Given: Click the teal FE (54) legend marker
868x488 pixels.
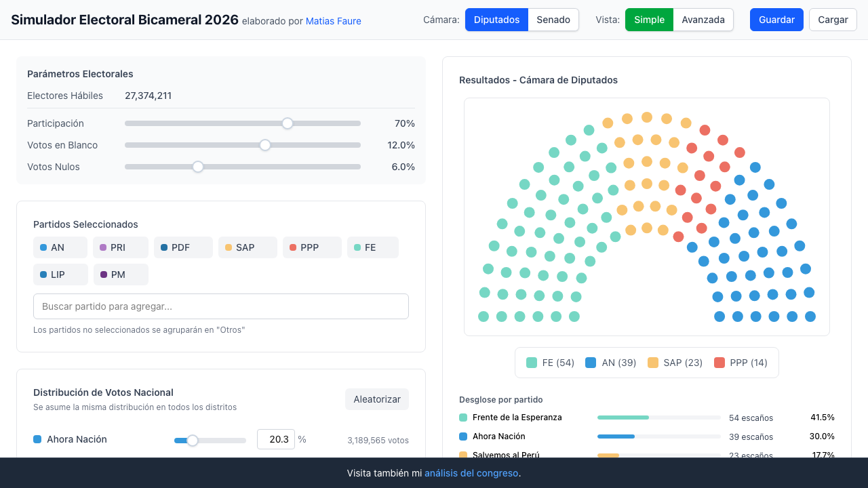Looking at the screenshot, I should (x=533, y=363).
